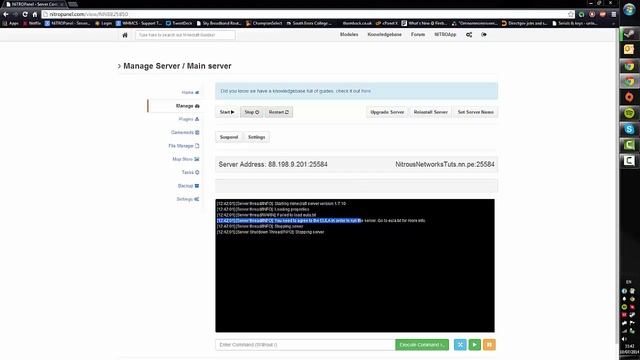The image size is (640, 360).
Task: Click the home icon in the panel header
Action: pyautogui.click(x=125, y=35)
